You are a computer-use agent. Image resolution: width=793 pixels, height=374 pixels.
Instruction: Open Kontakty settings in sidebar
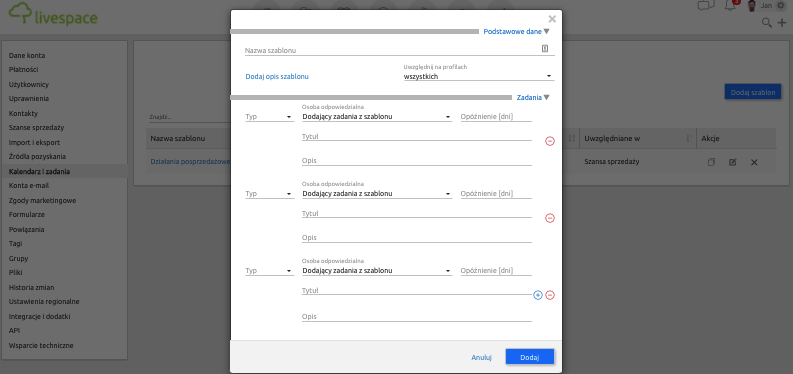click(x=23, y=113)
